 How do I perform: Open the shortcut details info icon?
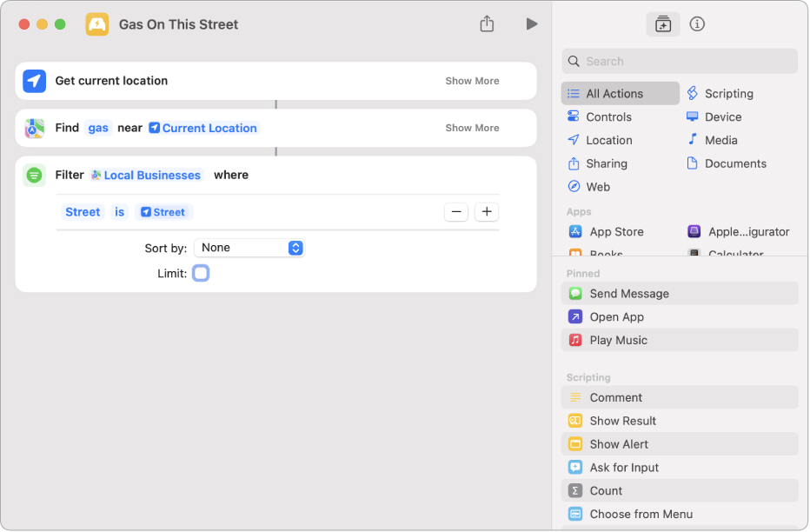tap(697, 24)
